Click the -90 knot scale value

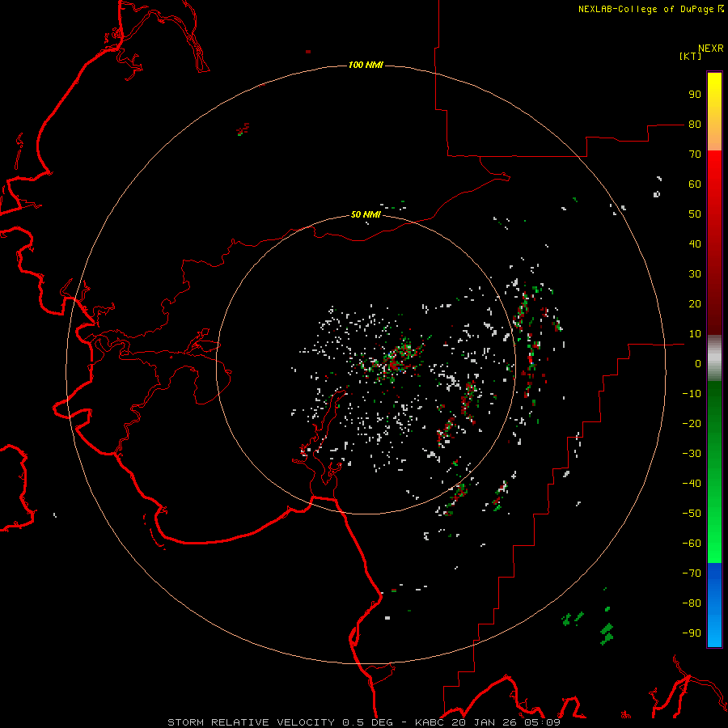point(692,633)
